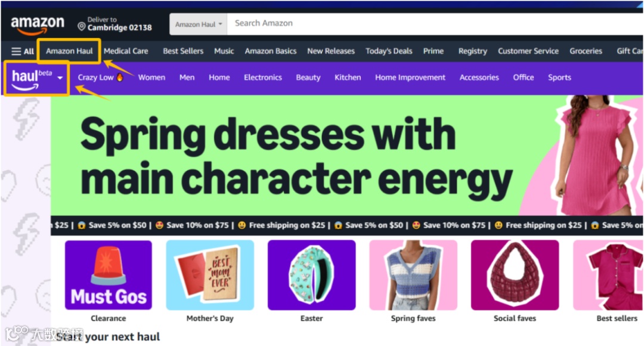This screenshot has height=346, width=644.
Task: Select the Electronics haul category
Action: 263,78
